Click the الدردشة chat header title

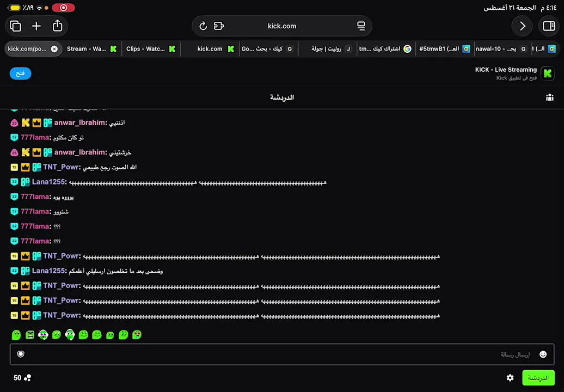[282, 97]
